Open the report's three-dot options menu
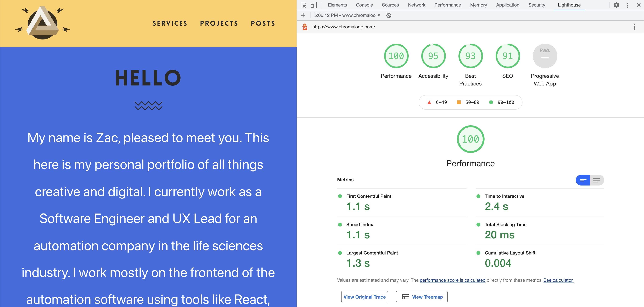644x307 pixels. (634, 27)
